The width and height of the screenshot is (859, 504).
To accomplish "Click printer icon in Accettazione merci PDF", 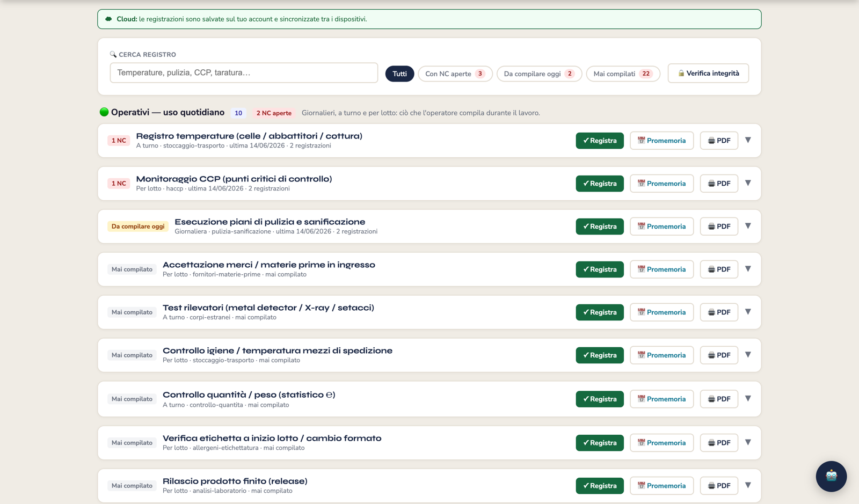I will coord(711,269).
